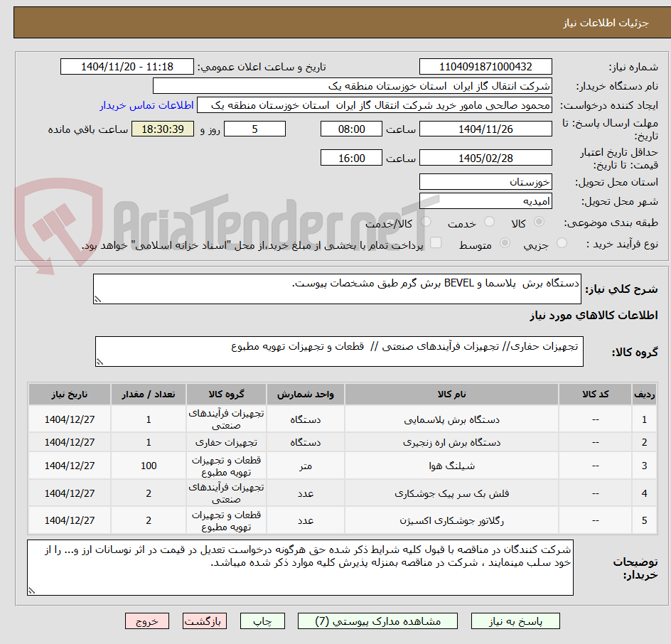The width and height of the screenshot is (671, 644).
Task: Open اطلاعات تماس خریدار link
Action: click(x=146, y=105)
